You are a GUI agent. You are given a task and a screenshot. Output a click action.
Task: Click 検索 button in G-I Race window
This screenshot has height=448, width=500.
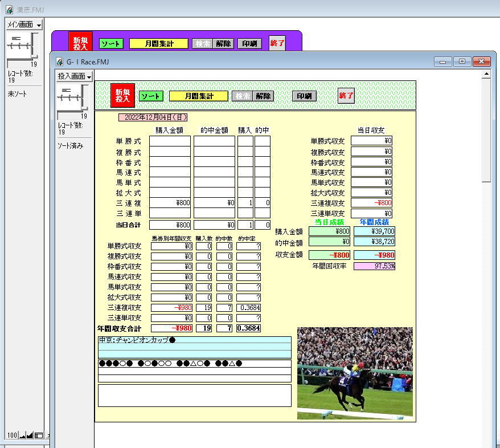pos(243,96)
